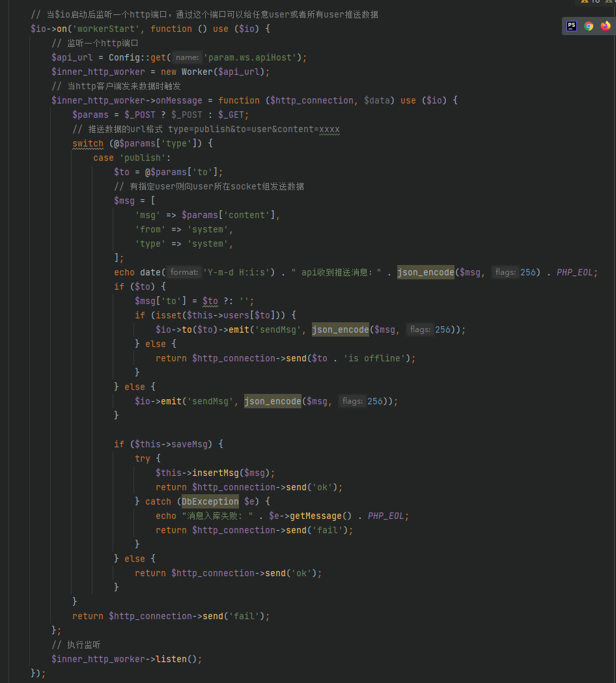Click the catch keyword
The width and height of the screenshot is (616, 683).
[x=158, y=502]
